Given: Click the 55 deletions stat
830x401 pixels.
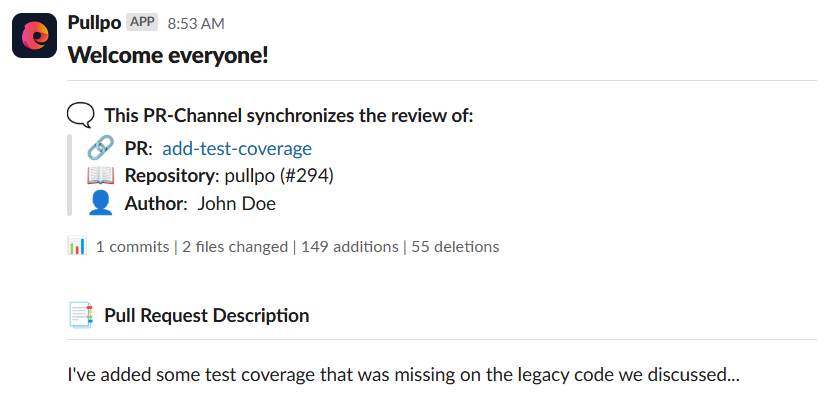Looking at the screenshot, I should click(455, 246).
